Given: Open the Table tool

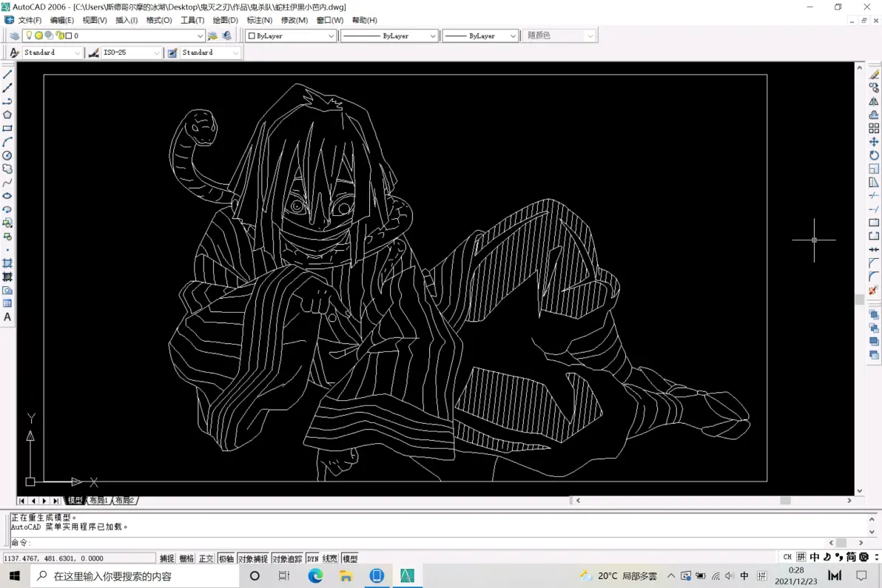Looking at the screenshot, I should (7, 303).
